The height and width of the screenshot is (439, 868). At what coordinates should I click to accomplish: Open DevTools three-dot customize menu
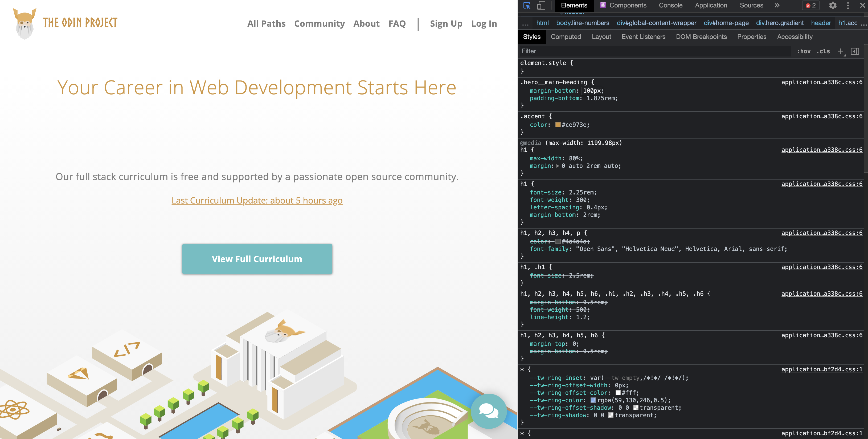[x=848, y=5]
